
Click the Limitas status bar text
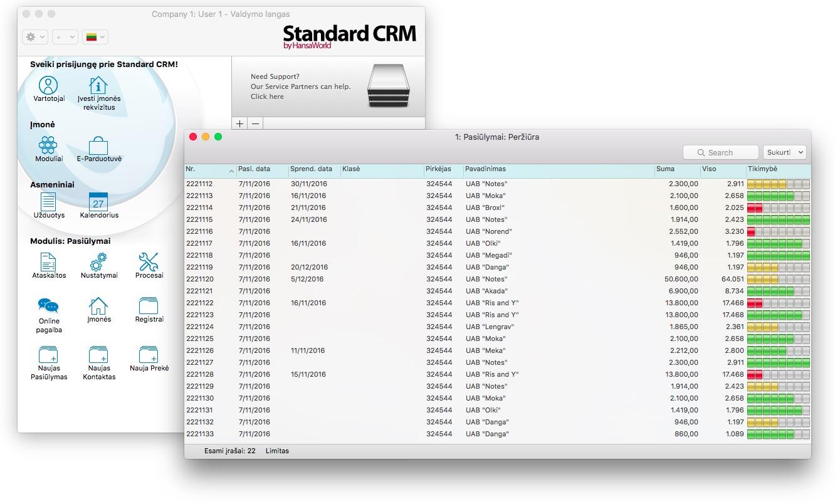[277, 451]
